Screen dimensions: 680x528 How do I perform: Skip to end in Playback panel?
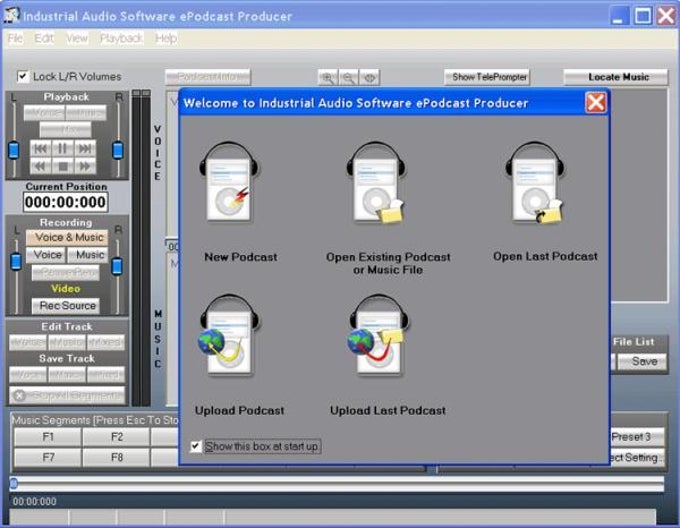(85, 149)
